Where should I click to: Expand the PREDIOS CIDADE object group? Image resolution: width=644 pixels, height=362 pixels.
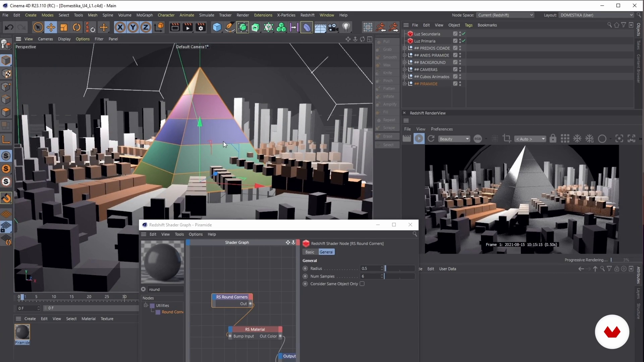[405, 48]
